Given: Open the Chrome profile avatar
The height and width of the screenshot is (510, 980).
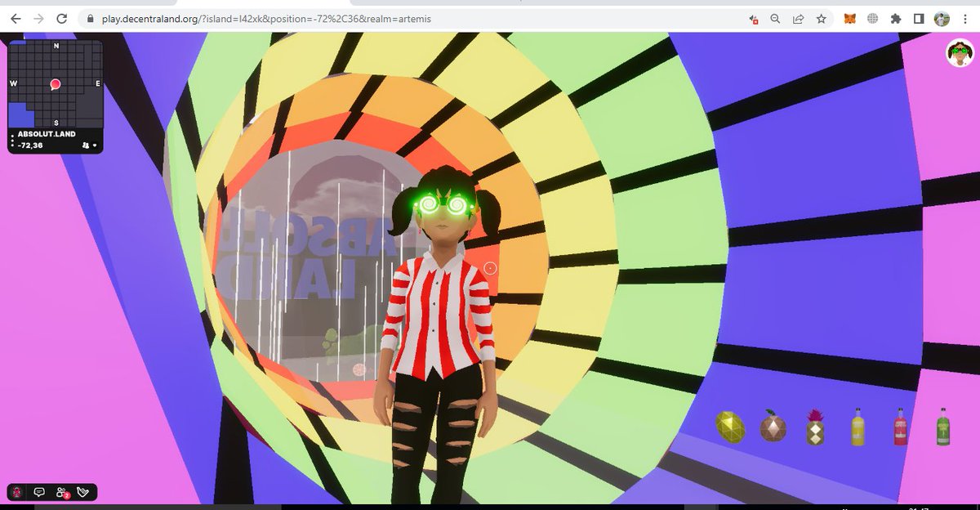Looking at the screenshot, I should point(942,18).
